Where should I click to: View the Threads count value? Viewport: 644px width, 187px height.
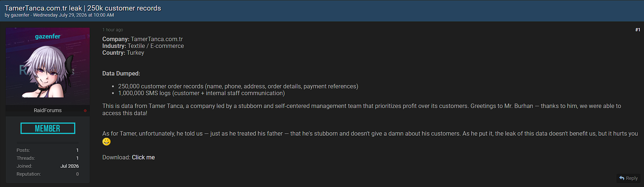pyautogui.click(x=77, y=158)
